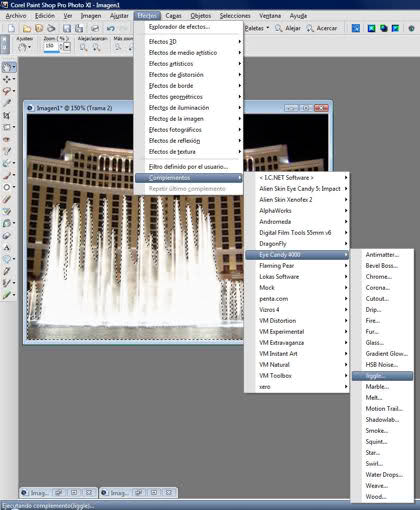Maximize the first minimized Imag window
Screen dimensions: 420x510
coord(74,492)
